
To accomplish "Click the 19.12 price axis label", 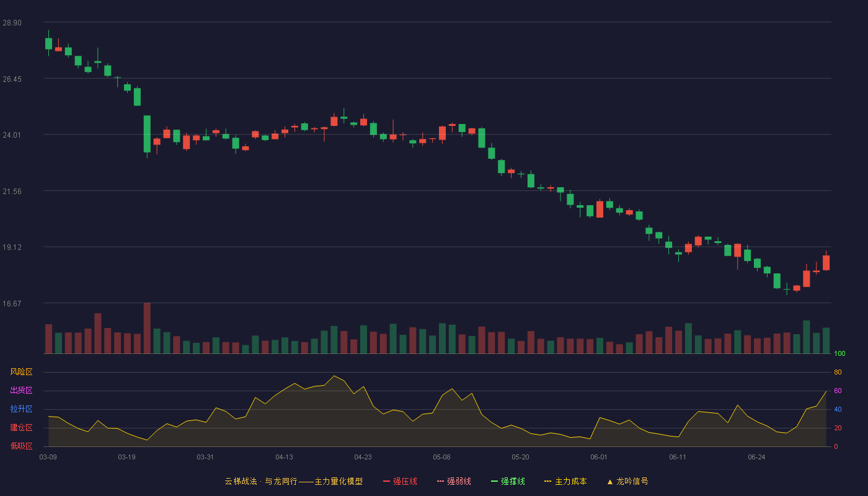I will click(x=12, y=247).
